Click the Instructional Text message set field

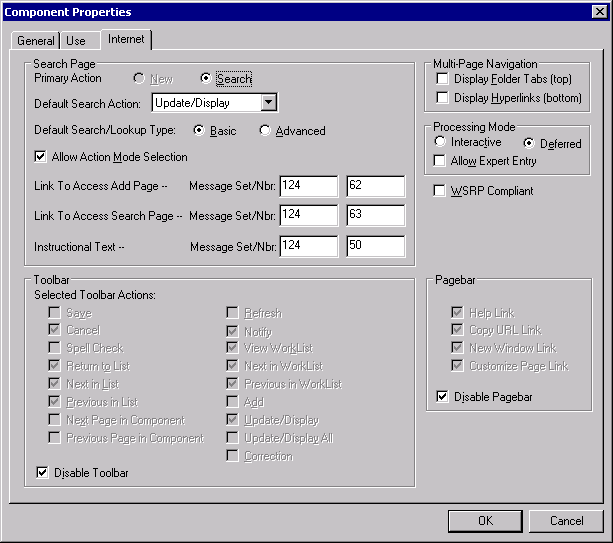tap(309, 246)
